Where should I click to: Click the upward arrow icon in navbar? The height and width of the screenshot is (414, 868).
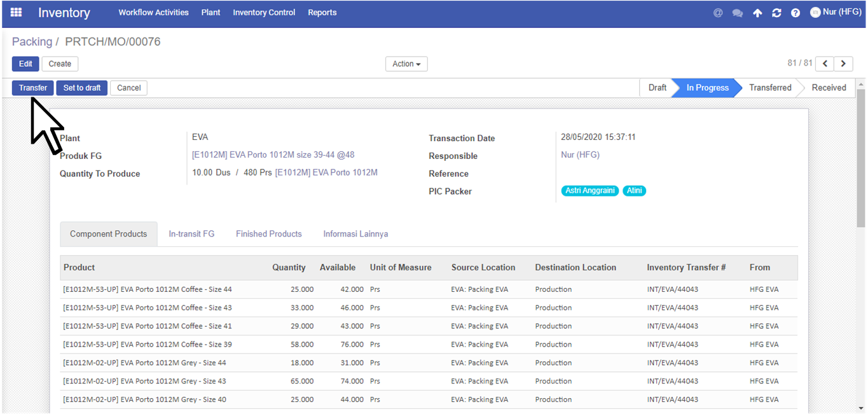coord(757,13)
